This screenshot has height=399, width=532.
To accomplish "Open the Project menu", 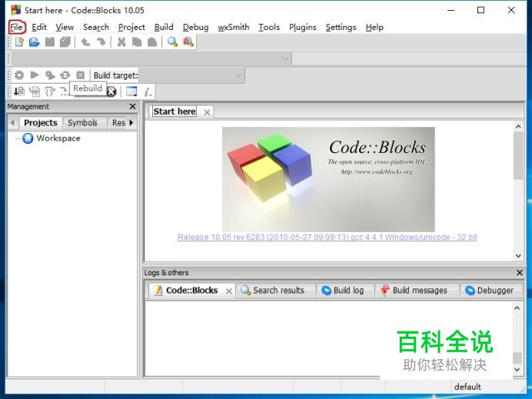I will [131, 27].
